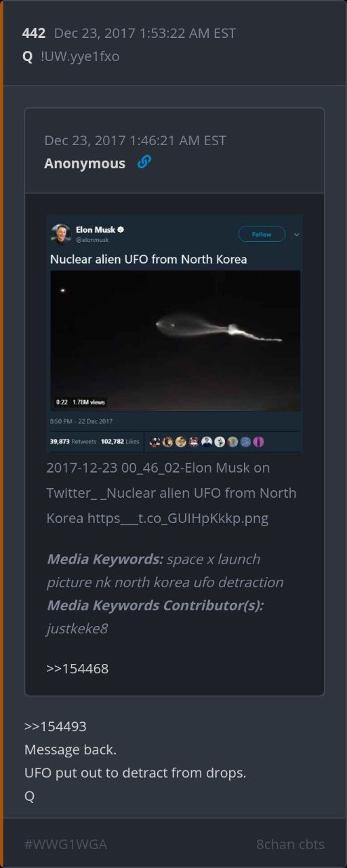347x868 pixels.
Task: Click the blue chain link icon beside Anonymous
Action: pyautogui.click(x=144, y=162)
